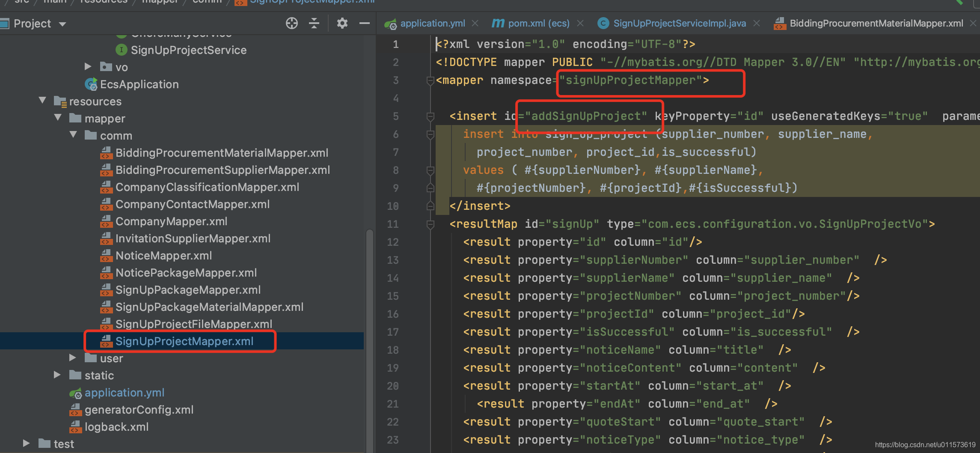Click the Spring leaf icon on application.yml tab
The image size is (980, 453).
coord(390,24)
